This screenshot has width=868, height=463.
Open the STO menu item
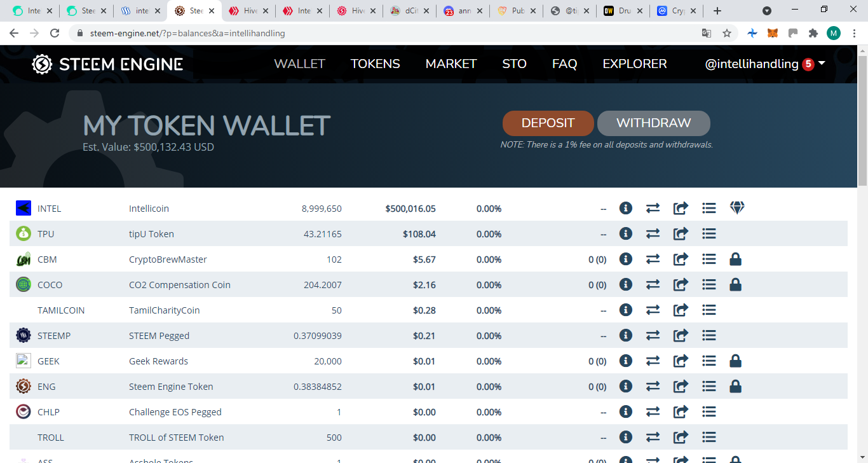point(514,64)
